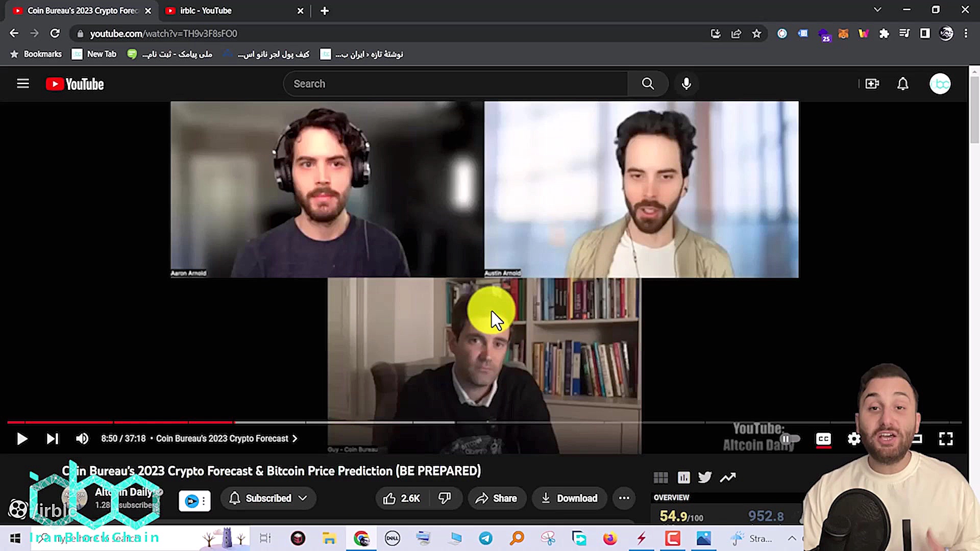Open the MetaMask fox extension

click(x=843, y=34)
